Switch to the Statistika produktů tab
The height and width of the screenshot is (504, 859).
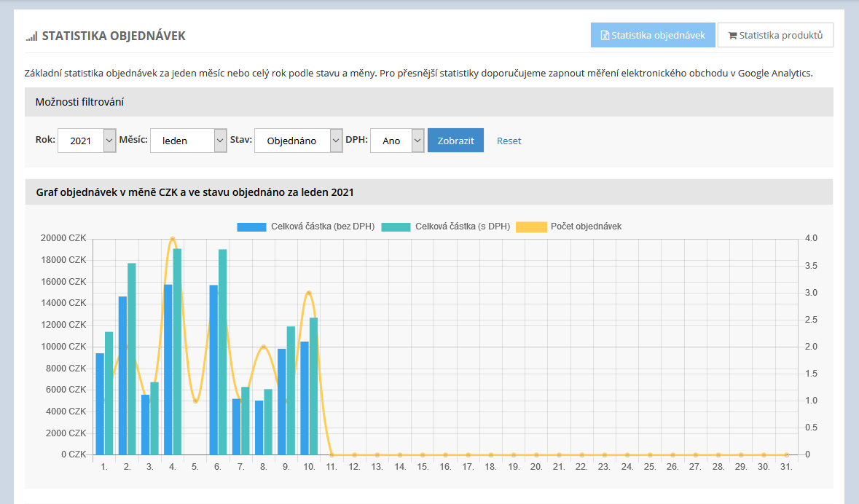click(775, 35)
